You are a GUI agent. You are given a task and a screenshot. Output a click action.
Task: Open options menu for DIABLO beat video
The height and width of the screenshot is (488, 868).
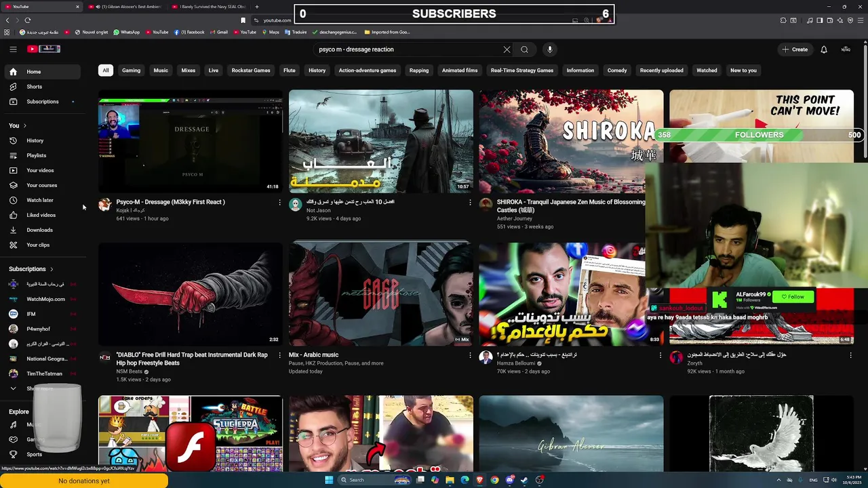pyautogui.click(x=279, y=355)
